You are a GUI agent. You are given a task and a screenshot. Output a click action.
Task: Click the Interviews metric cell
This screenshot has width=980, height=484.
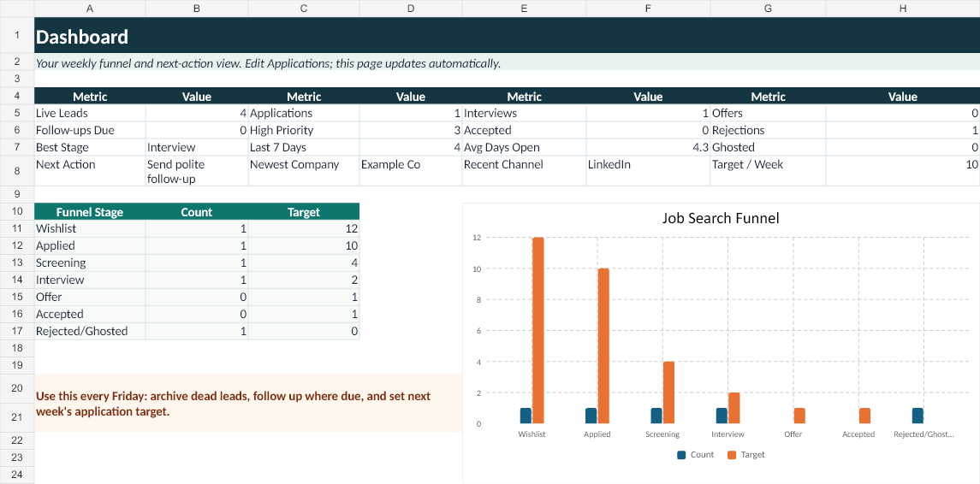pos(524,113)
